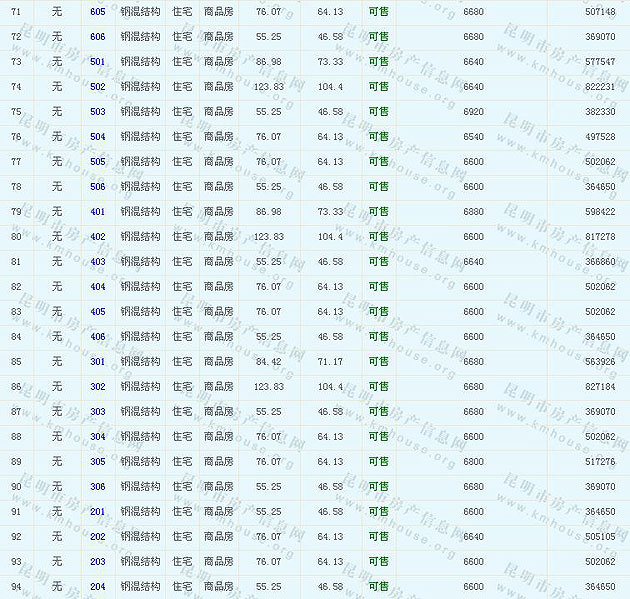630x599 pixels.
Task: Open room 301 link
Action: click(x=97, y=362)
